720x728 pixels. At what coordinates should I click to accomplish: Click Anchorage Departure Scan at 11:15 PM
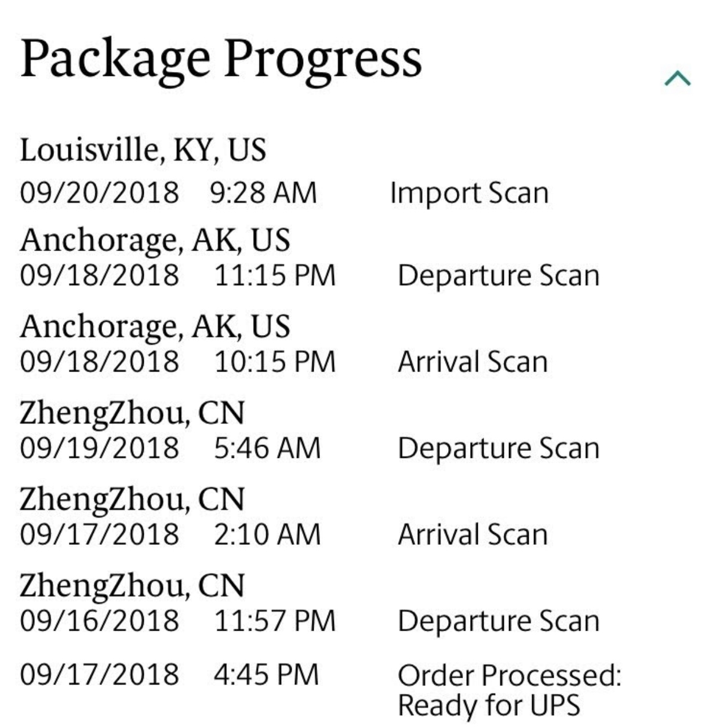coord(499,276)
